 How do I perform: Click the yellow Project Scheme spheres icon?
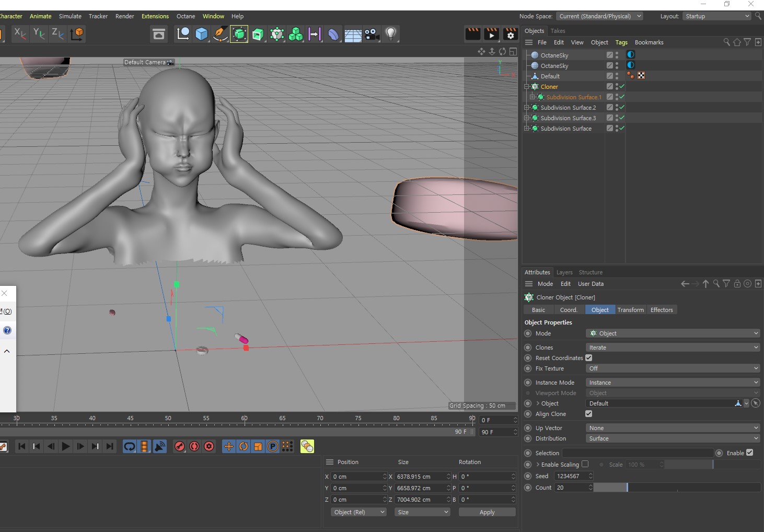(x=307, y=446)
